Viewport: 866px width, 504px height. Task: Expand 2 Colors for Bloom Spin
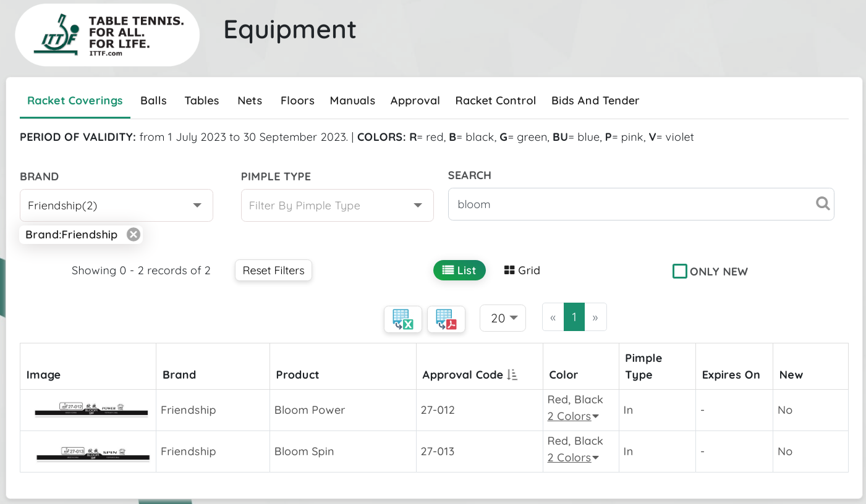click(x=573, y=458)
